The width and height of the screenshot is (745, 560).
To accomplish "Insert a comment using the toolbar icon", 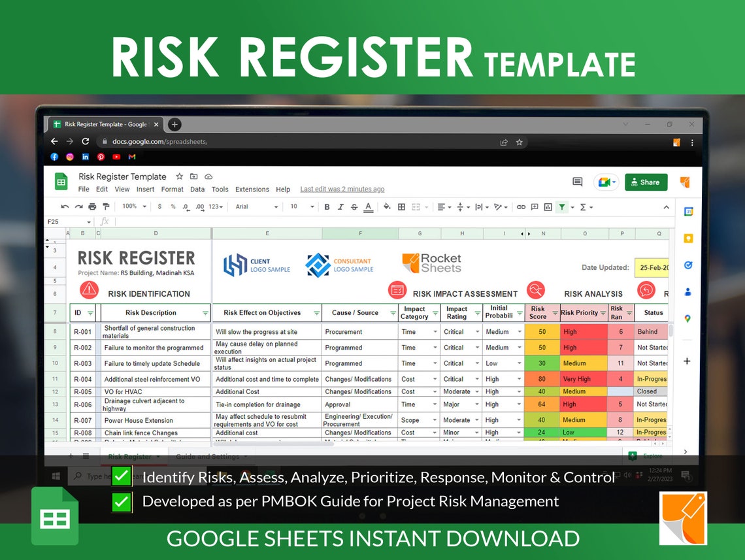I will 535,206.
